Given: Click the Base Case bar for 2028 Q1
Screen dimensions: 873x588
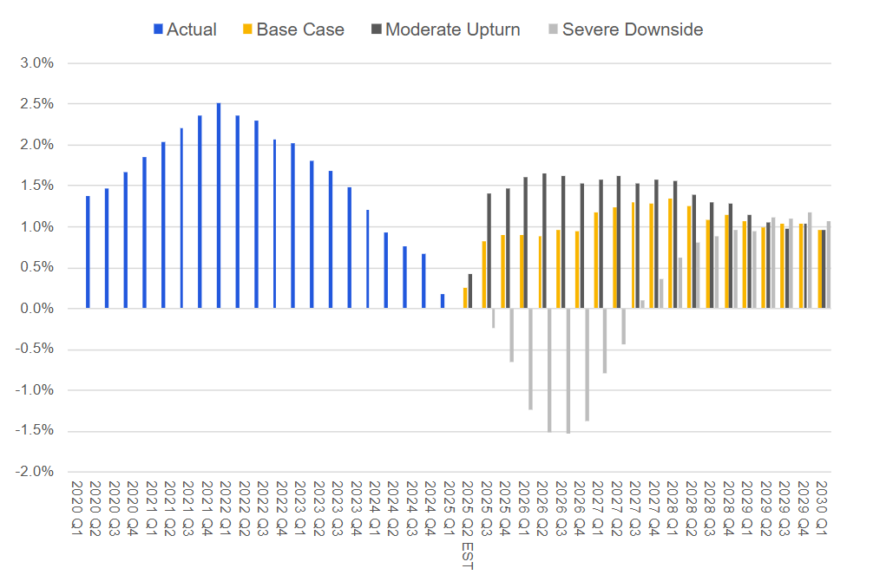Looking at the screenshot, I should 670,253.
